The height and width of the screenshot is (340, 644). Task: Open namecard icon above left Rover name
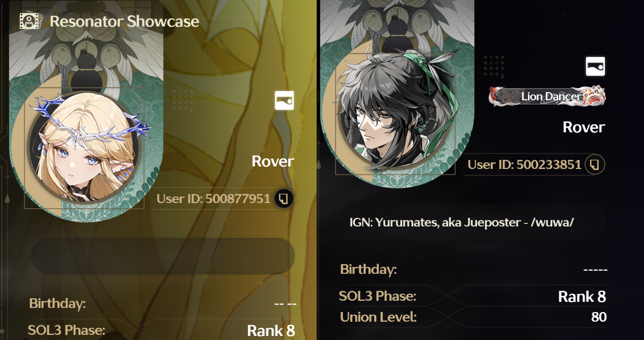coord(284,101)
